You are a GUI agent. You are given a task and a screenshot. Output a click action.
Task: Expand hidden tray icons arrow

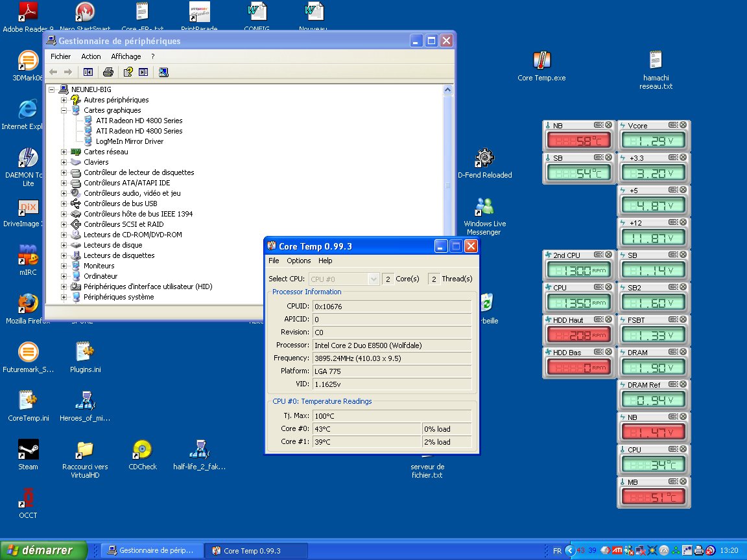570,550
